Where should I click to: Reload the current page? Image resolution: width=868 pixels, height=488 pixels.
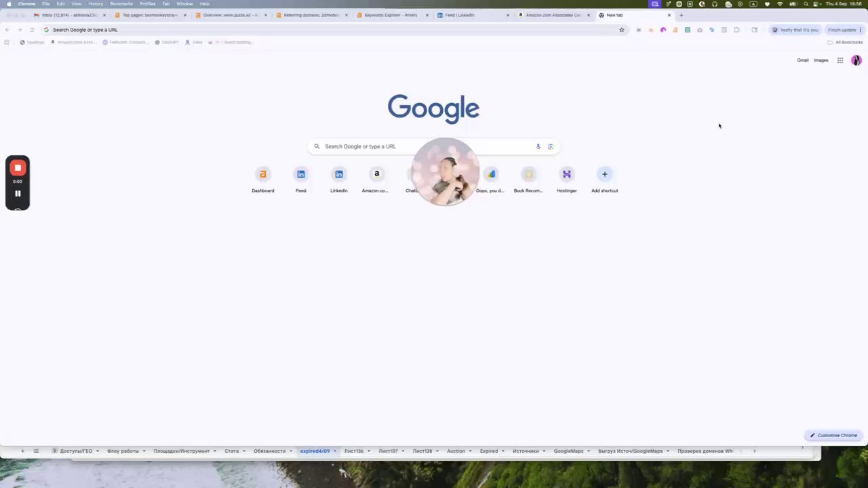click(31, 30)
